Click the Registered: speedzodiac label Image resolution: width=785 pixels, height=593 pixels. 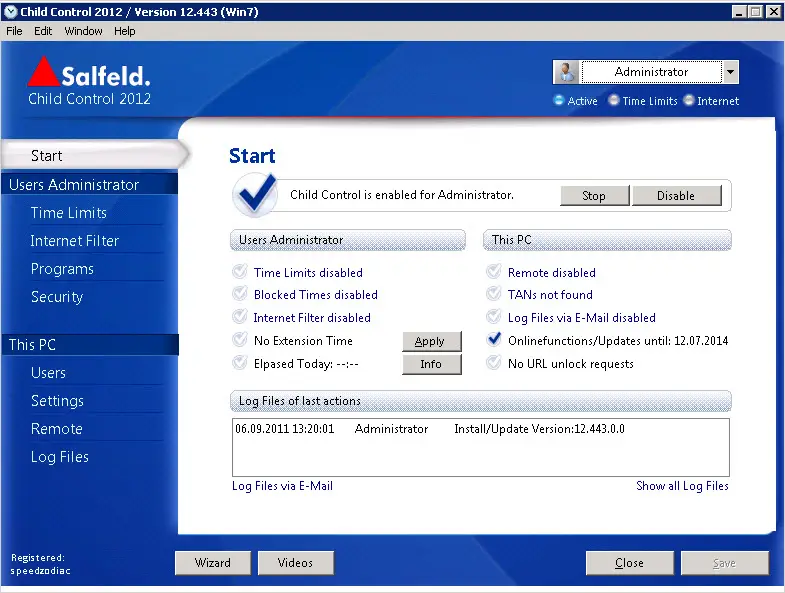coord(41,564)
